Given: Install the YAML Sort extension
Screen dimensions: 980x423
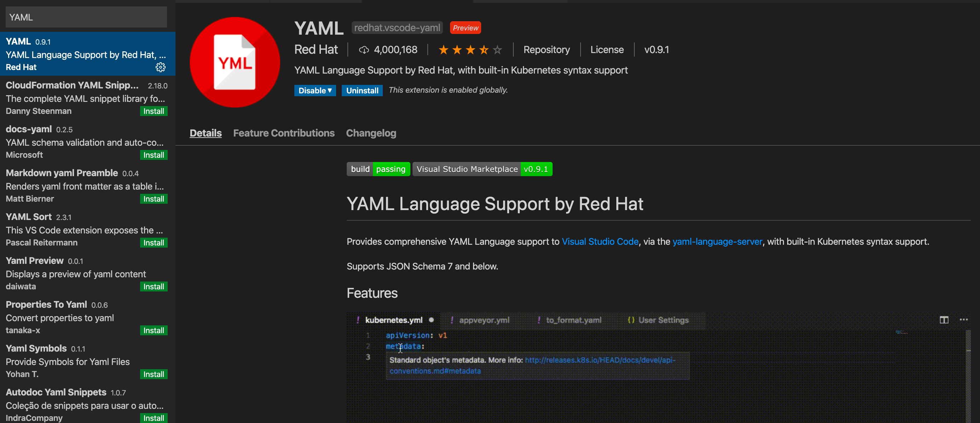Looking at the screenshot, I should pyautogui.click(x=154, y=243).
